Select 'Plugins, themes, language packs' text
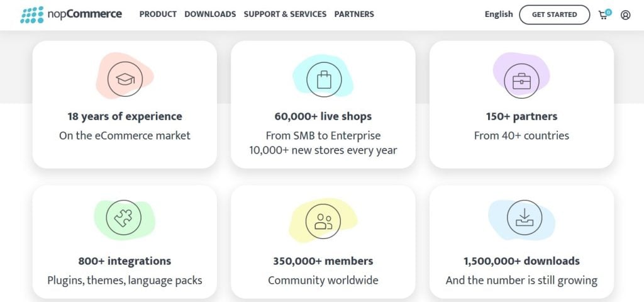Screen dimensions: 644x302 click(x=125, y=281)
